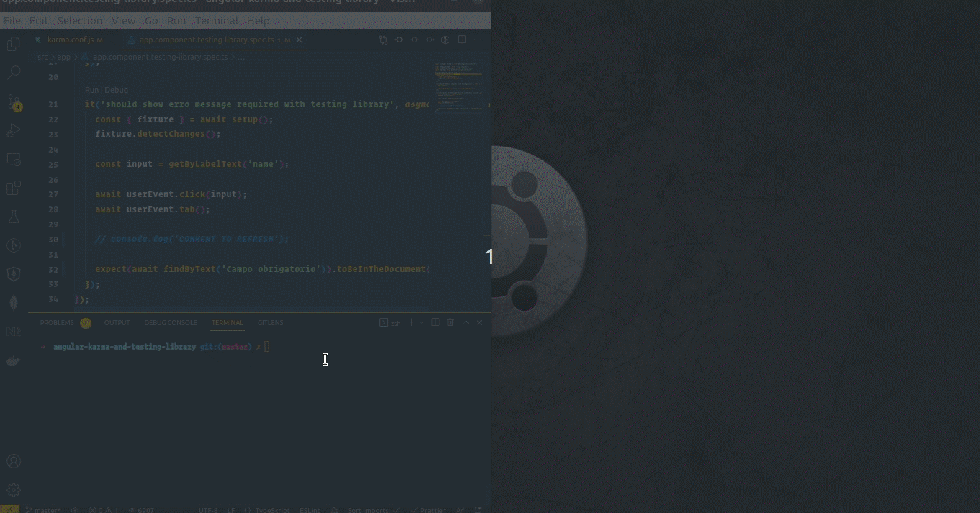The width and height of the screenshot is (980, 513).
Task: Open the Docker whale activity bar icon
Action: pyautogui.click(x=14, y=360)
